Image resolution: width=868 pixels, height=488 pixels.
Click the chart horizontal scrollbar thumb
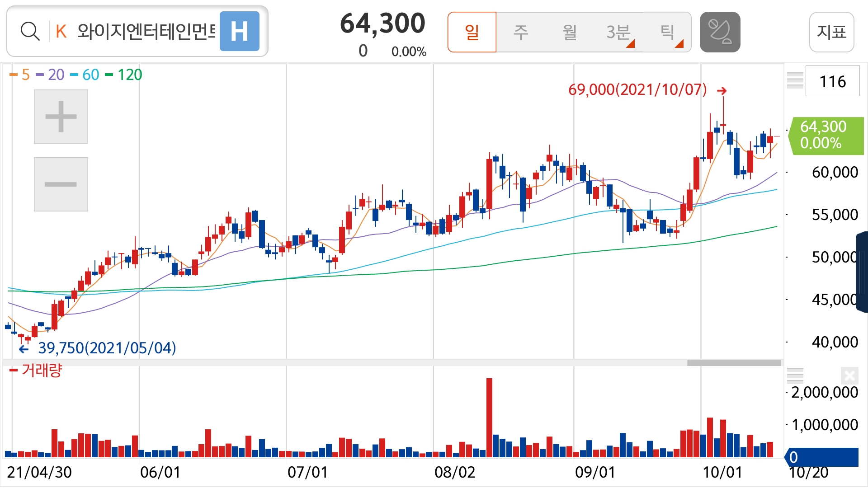pos(734,363)
